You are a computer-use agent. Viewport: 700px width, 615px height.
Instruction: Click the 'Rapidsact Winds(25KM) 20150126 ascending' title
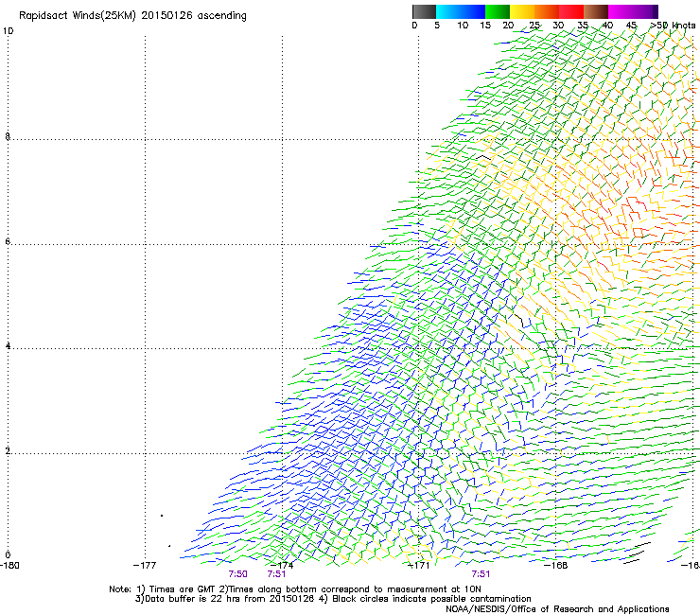[132, 16]
